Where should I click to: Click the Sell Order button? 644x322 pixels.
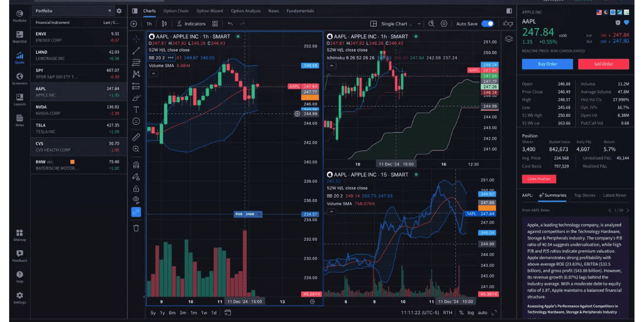pos(603,64)
